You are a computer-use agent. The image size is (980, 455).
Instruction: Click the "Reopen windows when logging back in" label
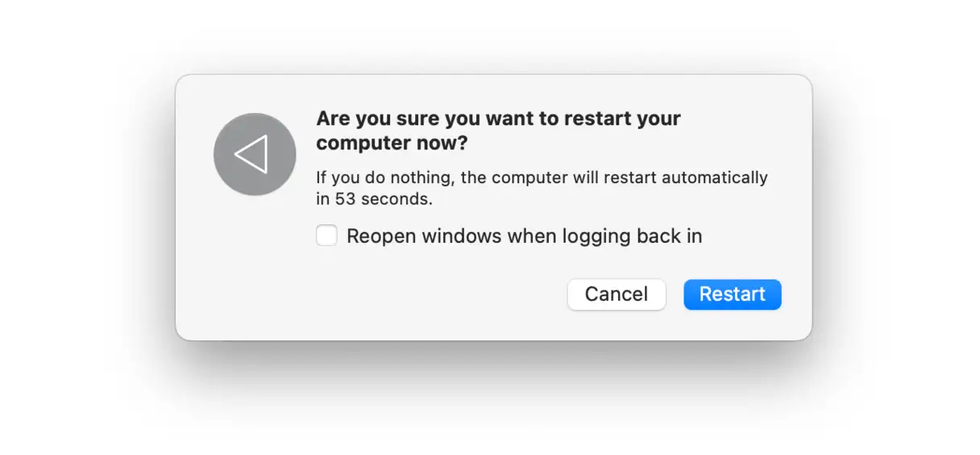click(524, 236)
